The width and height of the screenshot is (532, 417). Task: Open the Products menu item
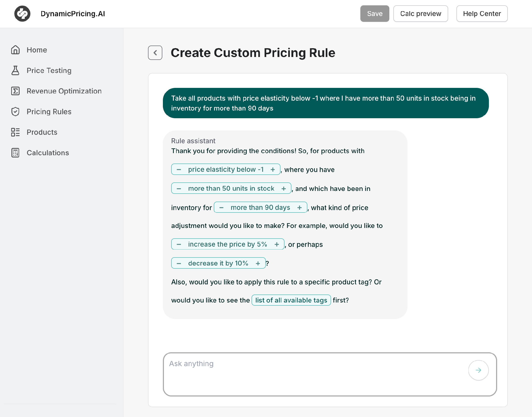[x=42, y=132]
